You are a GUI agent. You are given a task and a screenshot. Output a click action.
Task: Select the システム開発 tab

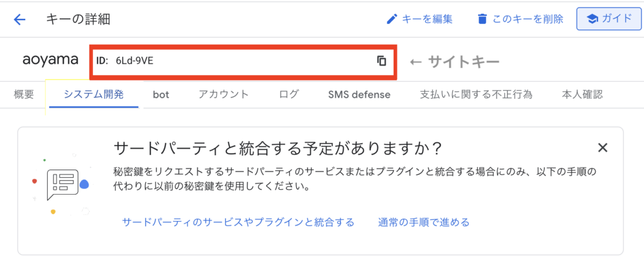point(94,95)
